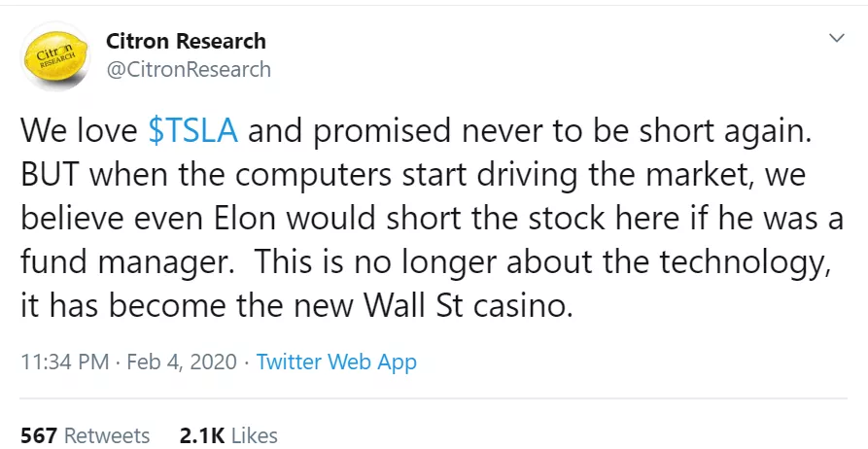Click the 11:34 PM timestamp
The image size is (868, 449).
[65, 363]
